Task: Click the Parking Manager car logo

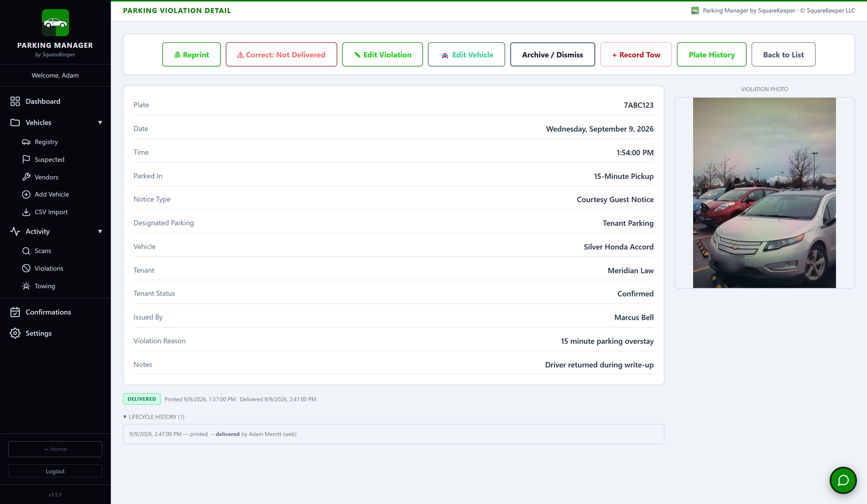Action: coord(55,23)
